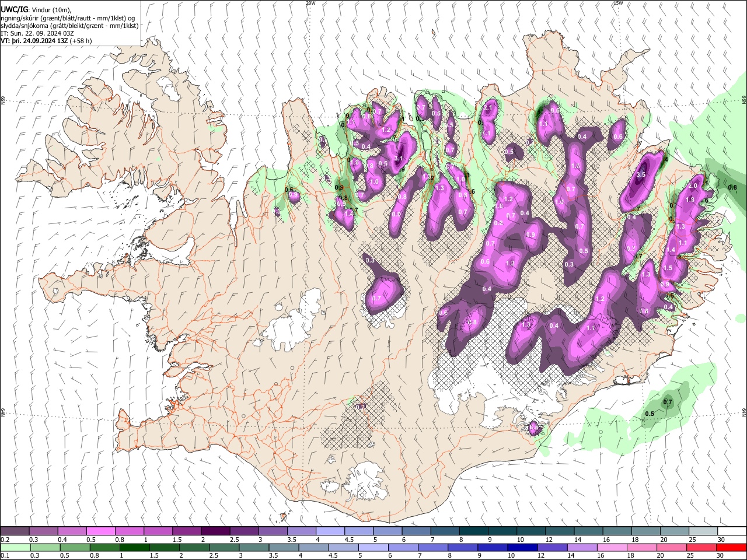The image size is (747, 560).
Task: Click the '0.2' label under the snow scale
Action: pyautogui.click(x=5, y=540)
